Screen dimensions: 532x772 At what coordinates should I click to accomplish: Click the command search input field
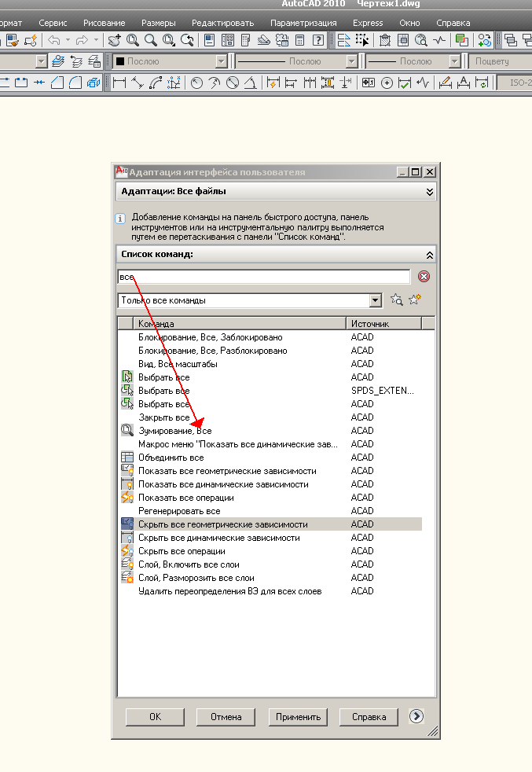click(264, 277)
